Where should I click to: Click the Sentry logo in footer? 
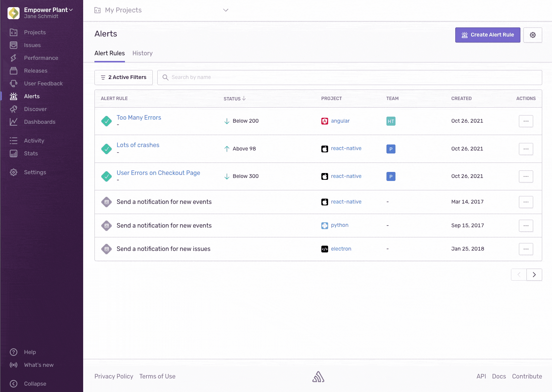pos(318,377)
